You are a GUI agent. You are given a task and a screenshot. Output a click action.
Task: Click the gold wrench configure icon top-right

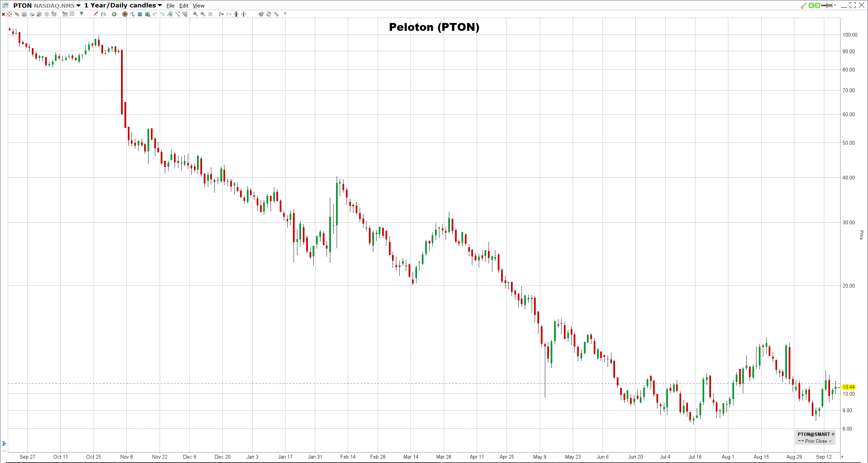point(804,5)
